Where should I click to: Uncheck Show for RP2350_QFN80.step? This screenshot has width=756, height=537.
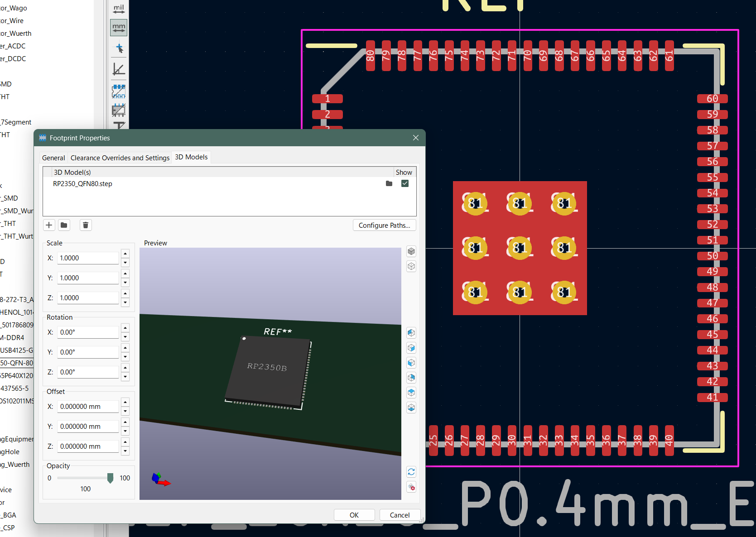[x=405, y=183]
